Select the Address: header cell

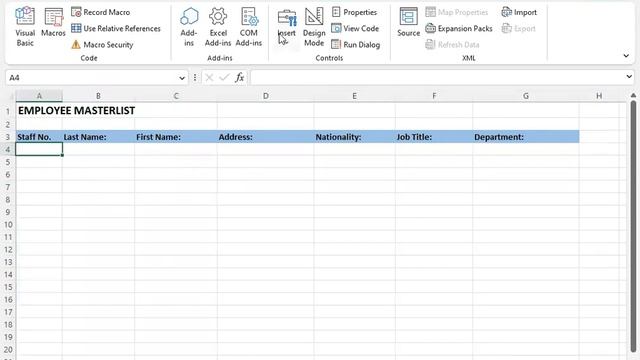pos(266,137)
